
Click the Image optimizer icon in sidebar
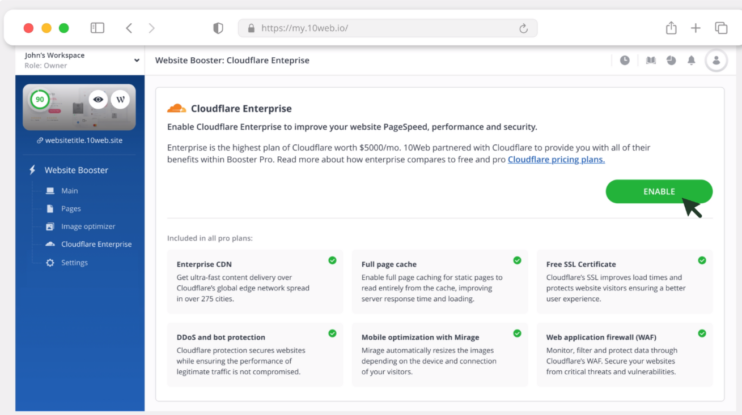coord(50,227)
